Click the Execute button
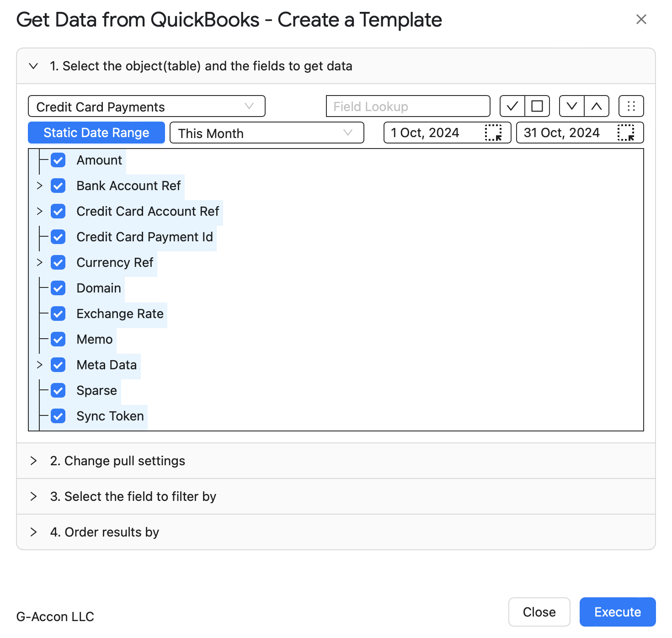Screen dimensions: 672x638 [617, 612]
